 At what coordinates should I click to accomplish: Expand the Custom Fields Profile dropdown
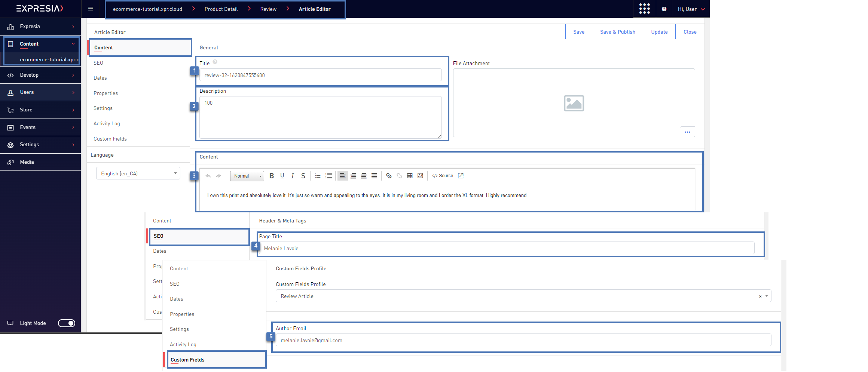click(766, 296)
